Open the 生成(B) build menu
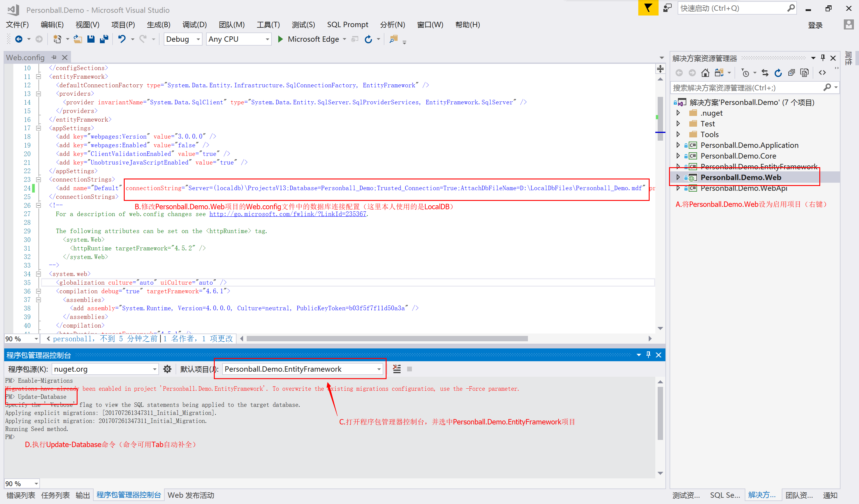The width and height of the screenshot is (859, 504). coord(158,24)
